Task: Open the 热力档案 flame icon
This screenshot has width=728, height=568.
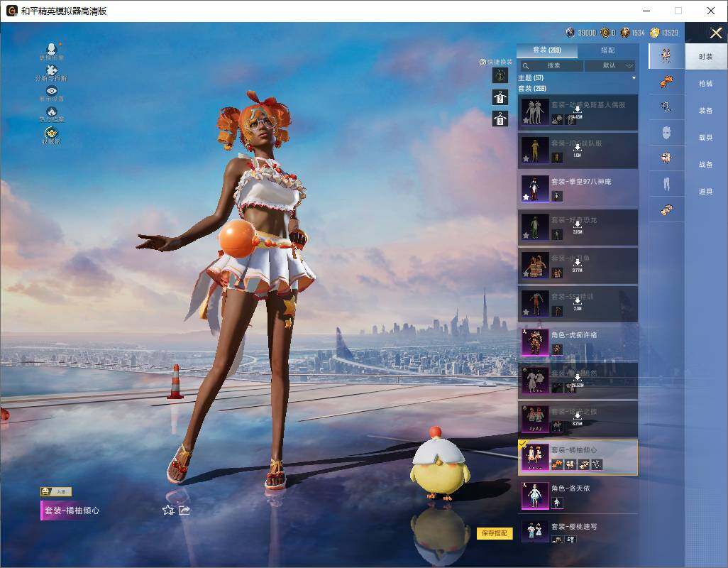Action: tap(52, 114)
